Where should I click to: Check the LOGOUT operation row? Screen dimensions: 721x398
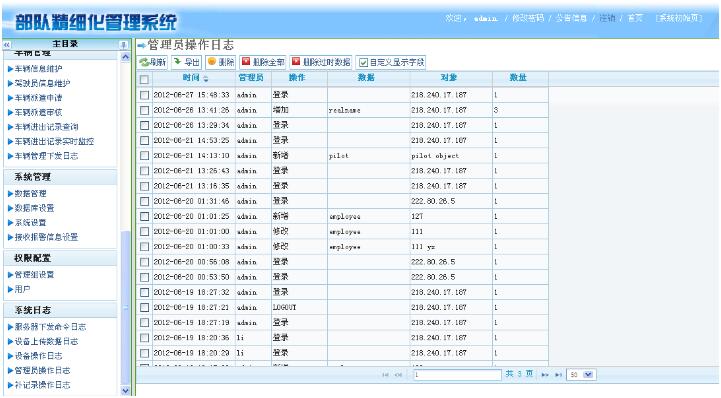click(x=144, y=307)
